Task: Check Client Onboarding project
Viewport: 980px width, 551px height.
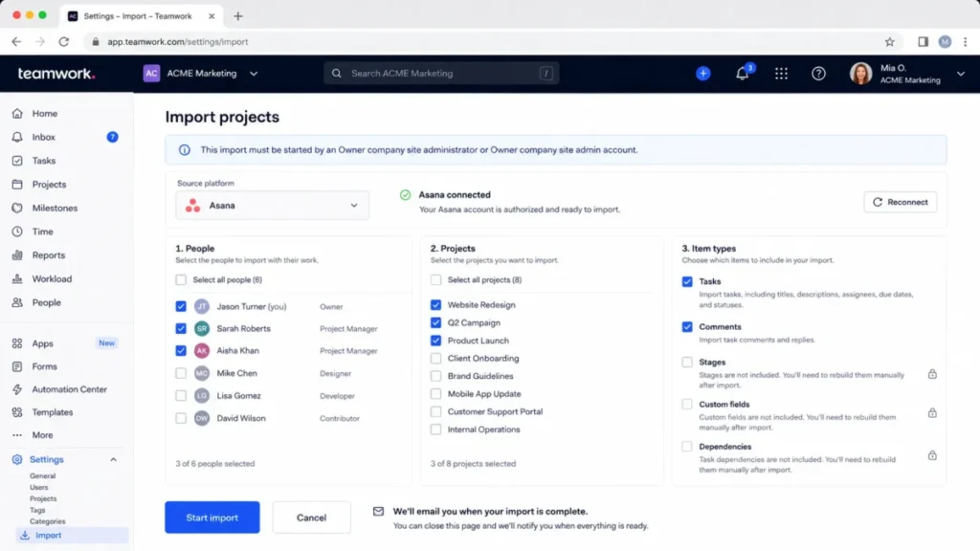Action: (x=435, y=359)
